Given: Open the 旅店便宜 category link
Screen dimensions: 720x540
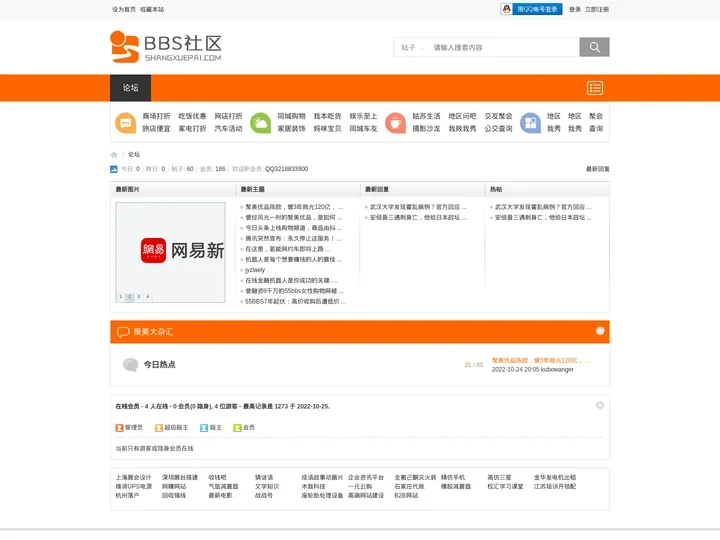Looking at the screenshot, I should [x=156, y=129].
